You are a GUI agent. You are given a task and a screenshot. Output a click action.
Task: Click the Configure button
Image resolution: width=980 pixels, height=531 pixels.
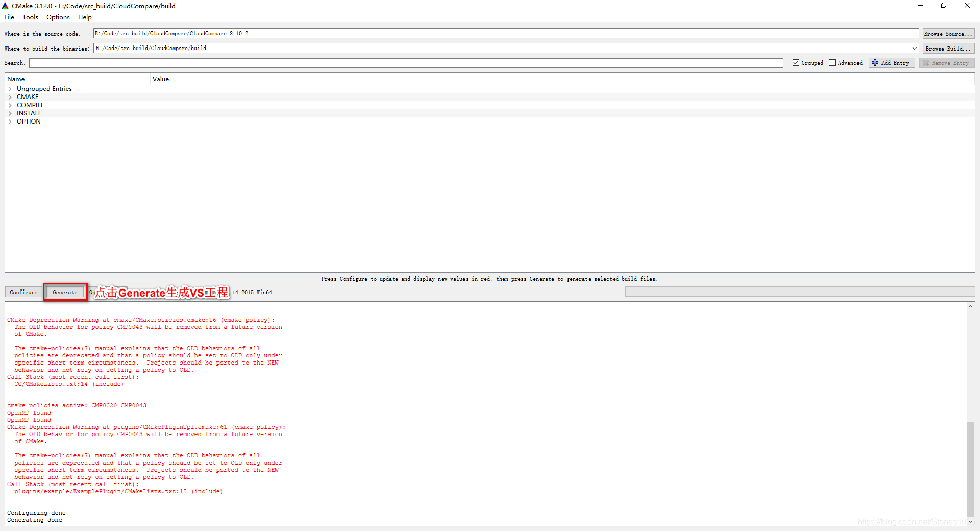click(23, 292)
